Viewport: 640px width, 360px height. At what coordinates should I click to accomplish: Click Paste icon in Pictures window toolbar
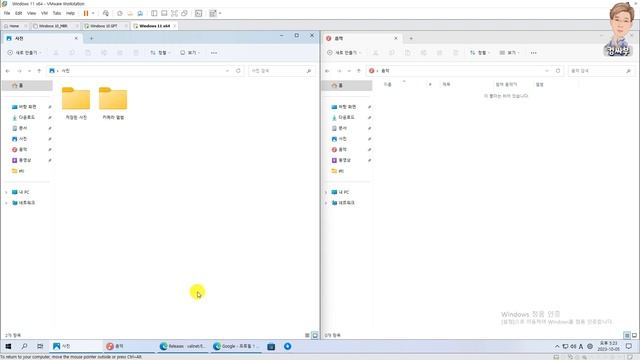[x=88, y=53]
